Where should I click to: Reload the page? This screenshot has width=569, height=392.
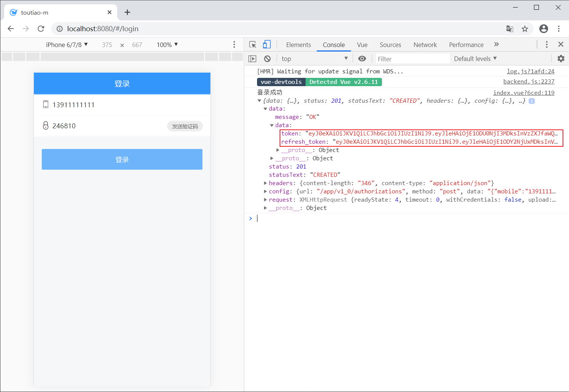[x=41, y=29]
